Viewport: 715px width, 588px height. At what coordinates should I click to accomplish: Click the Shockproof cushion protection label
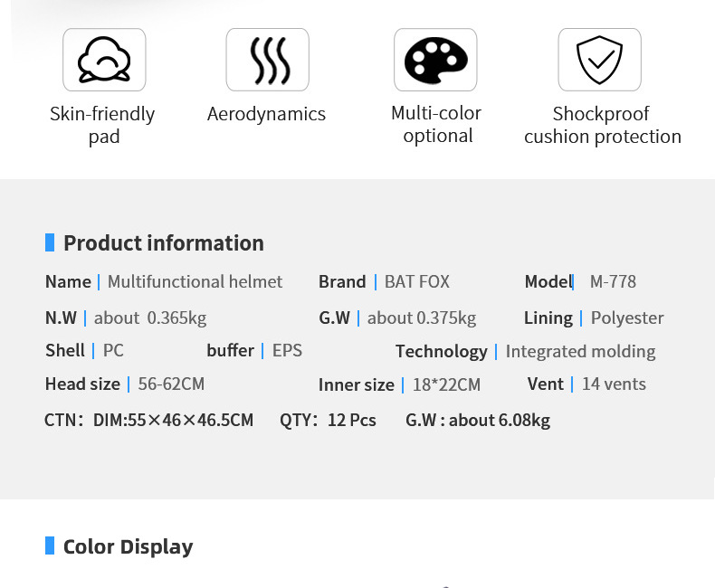coord(603,125)
